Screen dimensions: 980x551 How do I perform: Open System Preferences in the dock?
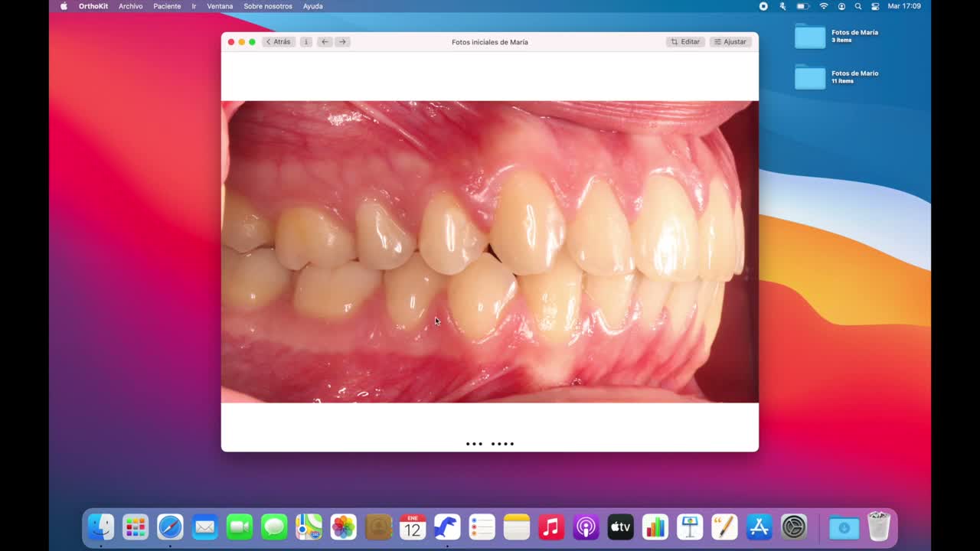pos(794,527)
